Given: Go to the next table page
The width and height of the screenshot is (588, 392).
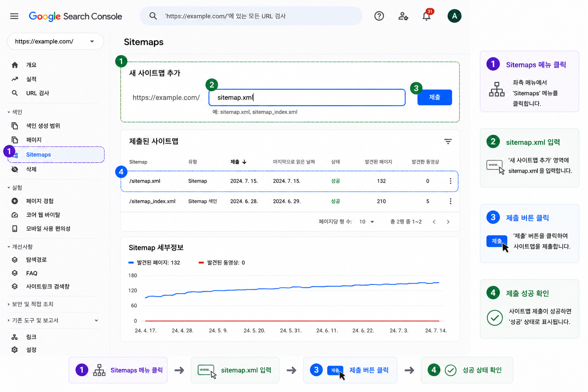Looking at the screenshot, I should click(448, 222).
